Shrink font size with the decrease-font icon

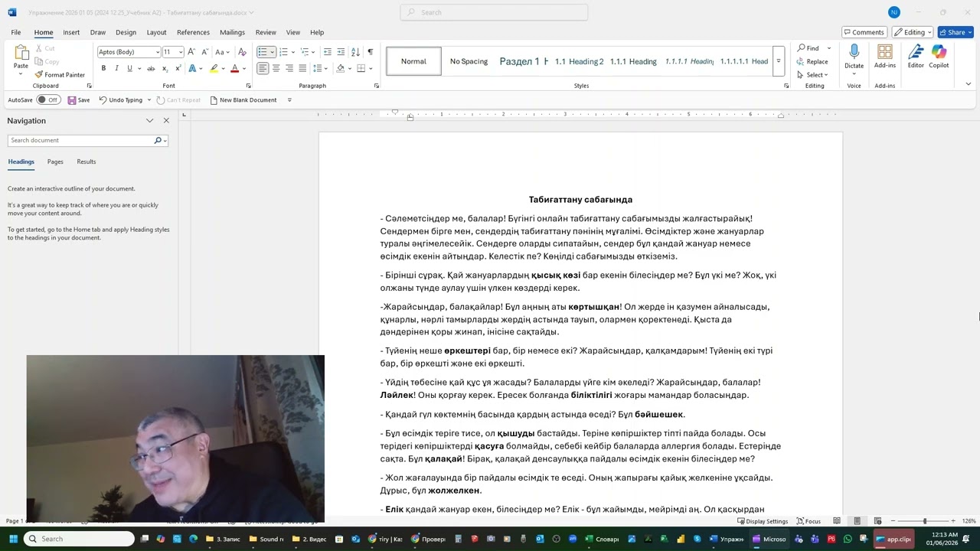pyautogui.click(x=204, y=52)
